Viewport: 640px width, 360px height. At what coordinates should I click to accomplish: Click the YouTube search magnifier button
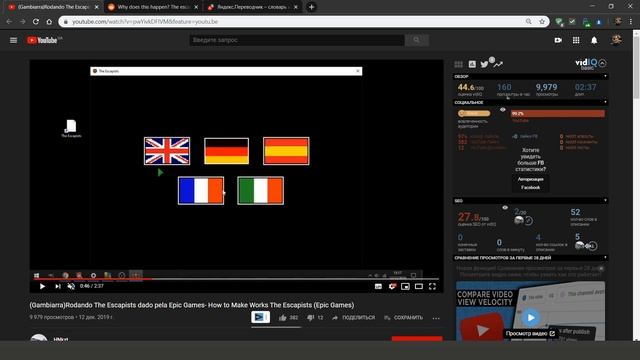(x=416, y=40)
